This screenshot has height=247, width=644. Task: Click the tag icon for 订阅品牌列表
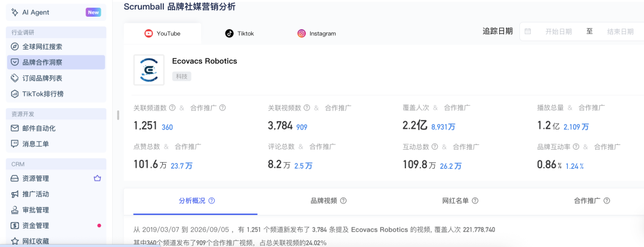coord(15,78)
